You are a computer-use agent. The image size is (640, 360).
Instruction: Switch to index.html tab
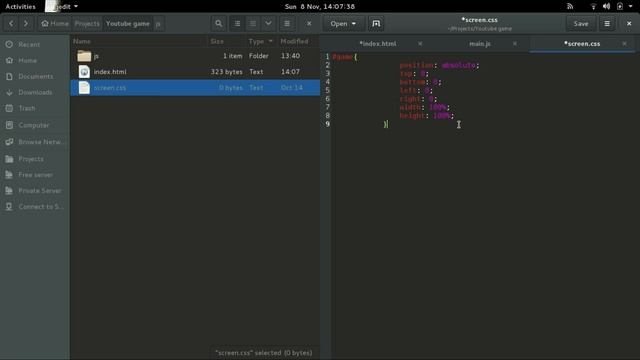pyautogui.click(x=378, y=44)
